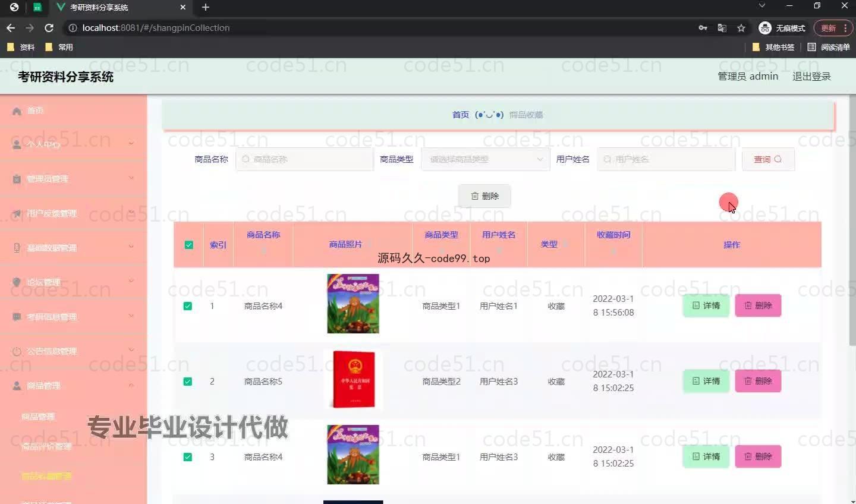Expand the 管理员管理 menu chevron
Screen dimensions: 856x504
point(131,178)
